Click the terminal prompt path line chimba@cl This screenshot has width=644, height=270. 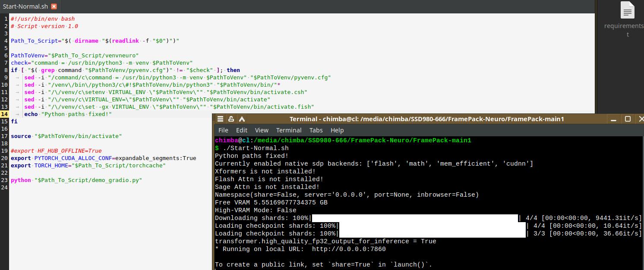[x=343, y=141]
